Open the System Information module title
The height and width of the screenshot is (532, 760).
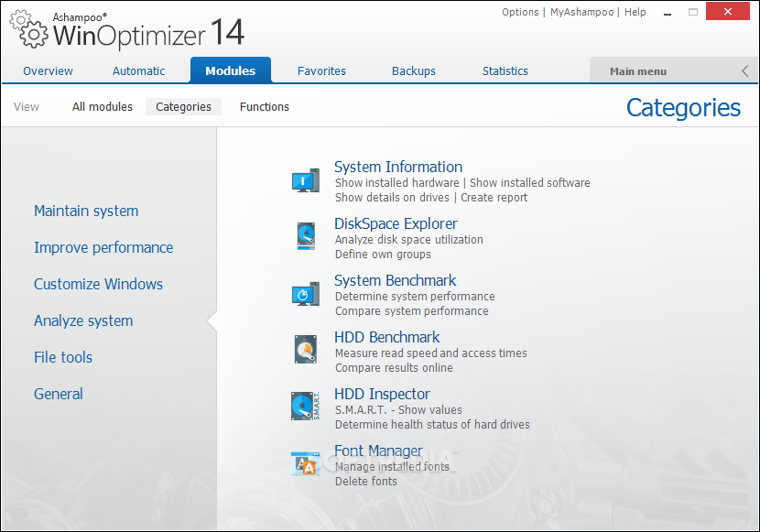398,168
